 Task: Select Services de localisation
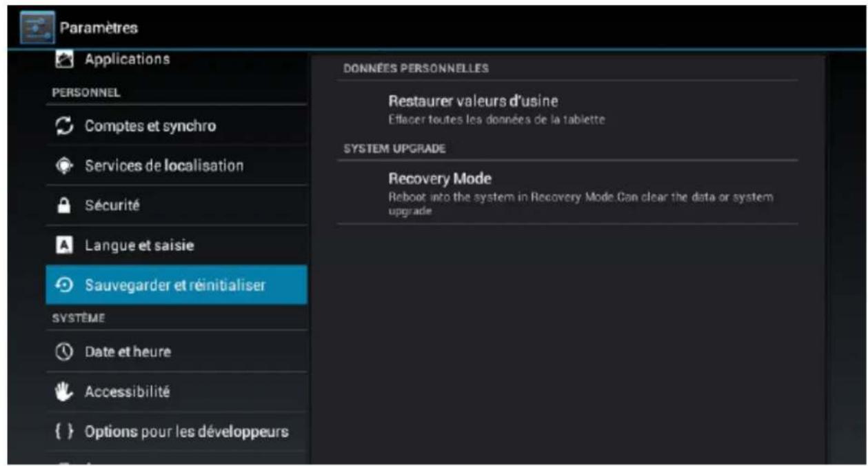[176, 166]
